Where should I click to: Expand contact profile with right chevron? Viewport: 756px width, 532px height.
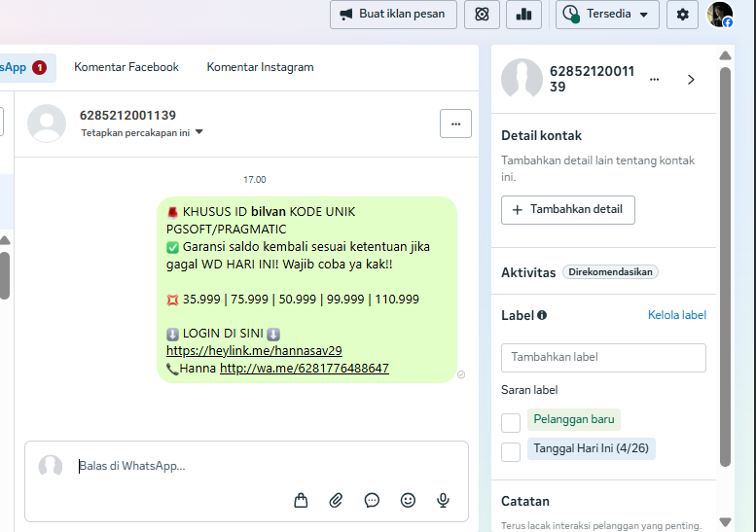click(691, 80)
